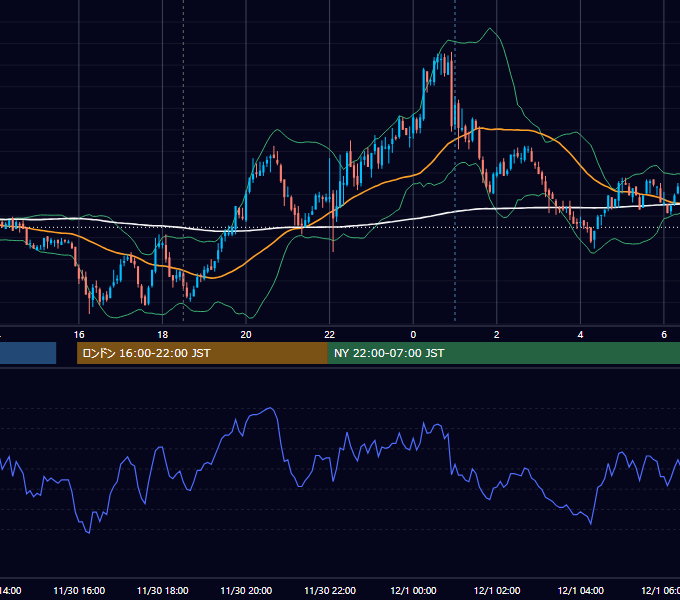The image size is (680, 600).
Task: Click the ロンドン 16:00-22:00 JST session bar
Action: click(202, 353)
